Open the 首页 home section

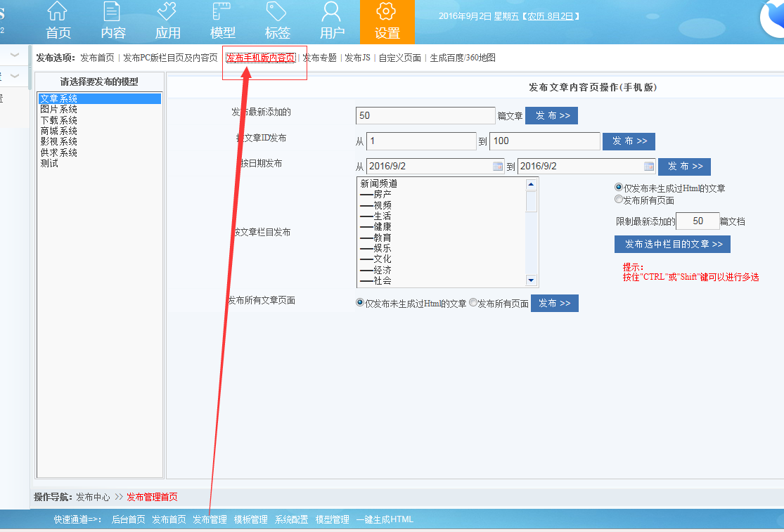58,21
